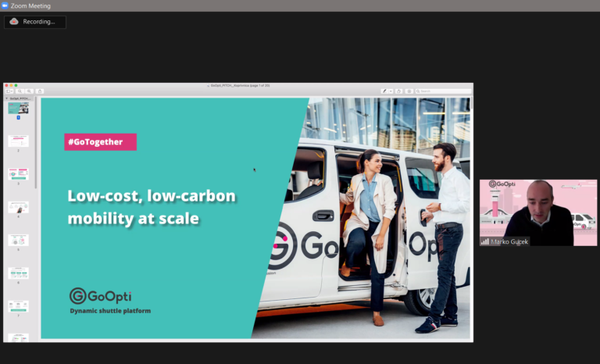Click the Recording... status label
Image resolution: width=600 pixels, height=364 pixels.
click(x=39, y=22)
